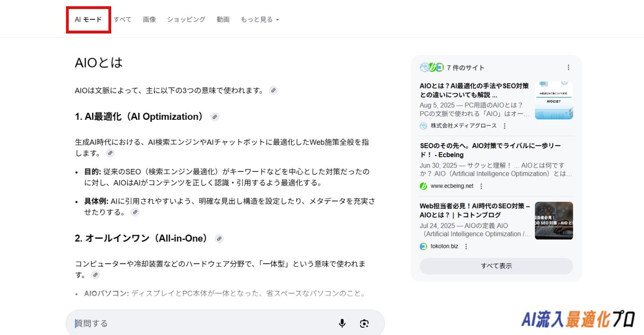Focus the 質問する input field
Viewport: 644px width, 335px height.
coord(202,323)
